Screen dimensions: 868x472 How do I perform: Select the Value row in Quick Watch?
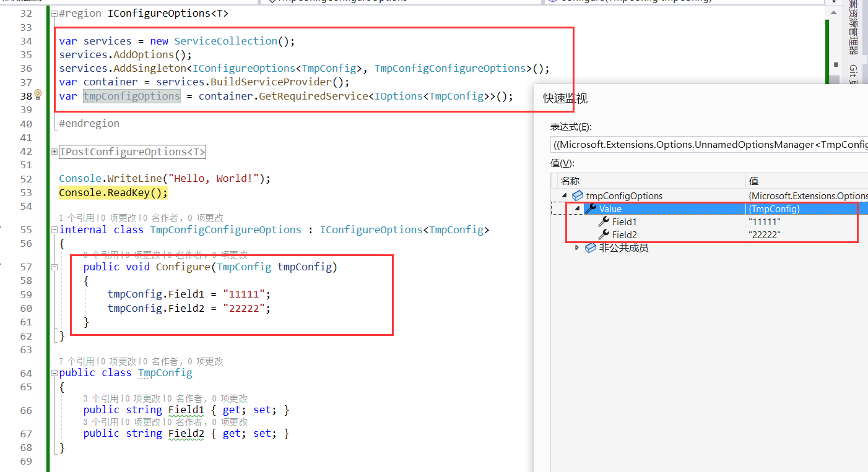(710, 209)
